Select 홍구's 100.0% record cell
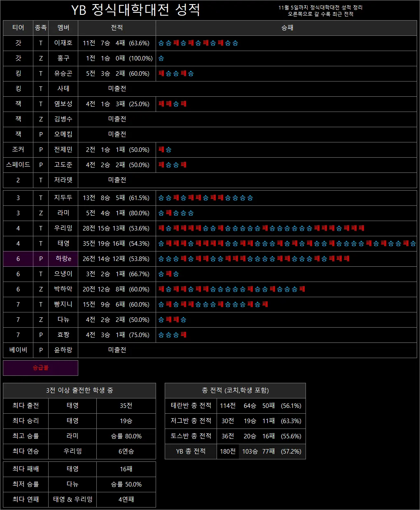 tap(117, 58)
